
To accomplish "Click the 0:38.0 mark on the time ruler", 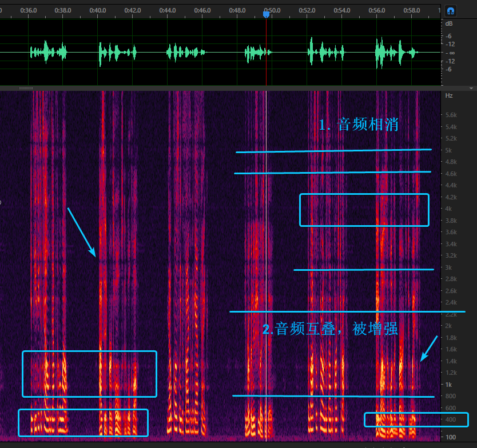I will [63, 10].
